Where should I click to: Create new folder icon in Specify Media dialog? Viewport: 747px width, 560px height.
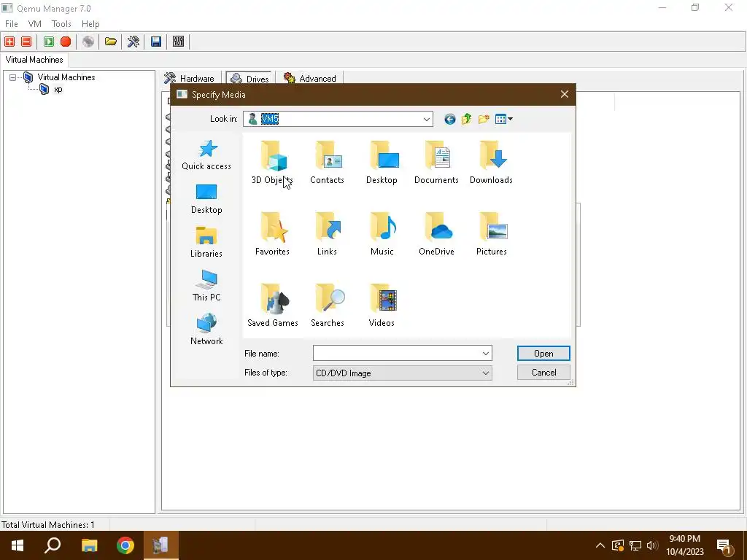tap(484, 119)
